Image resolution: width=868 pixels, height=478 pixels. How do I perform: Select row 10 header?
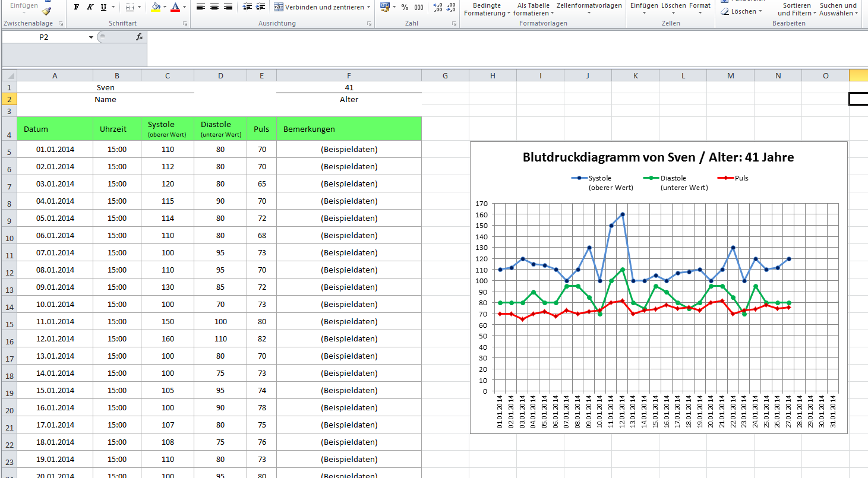tap(10, 235)
